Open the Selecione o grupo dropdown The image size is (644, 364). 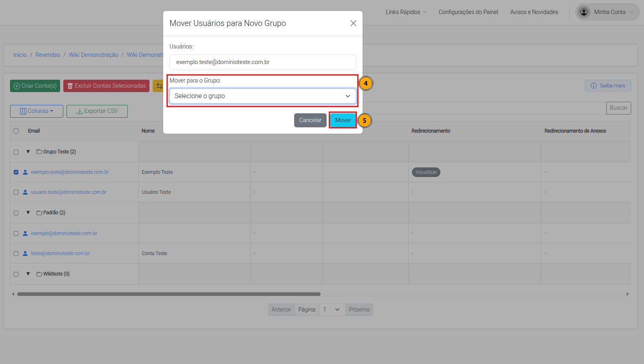pos(262,96)
